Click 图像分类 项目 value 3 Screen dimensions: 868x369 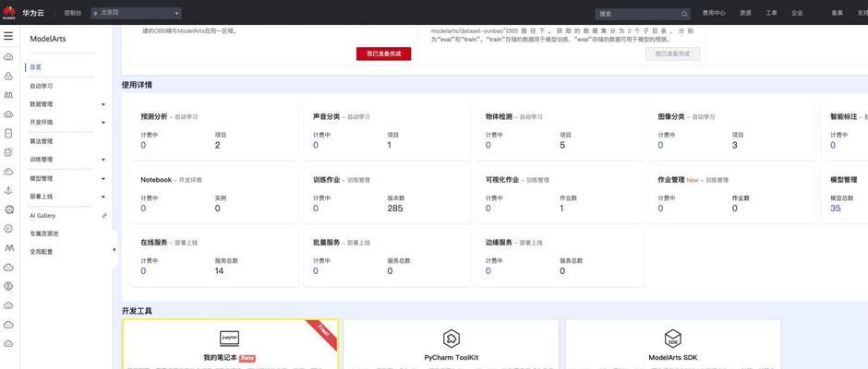pyautogui.click(x=735, y=146)
